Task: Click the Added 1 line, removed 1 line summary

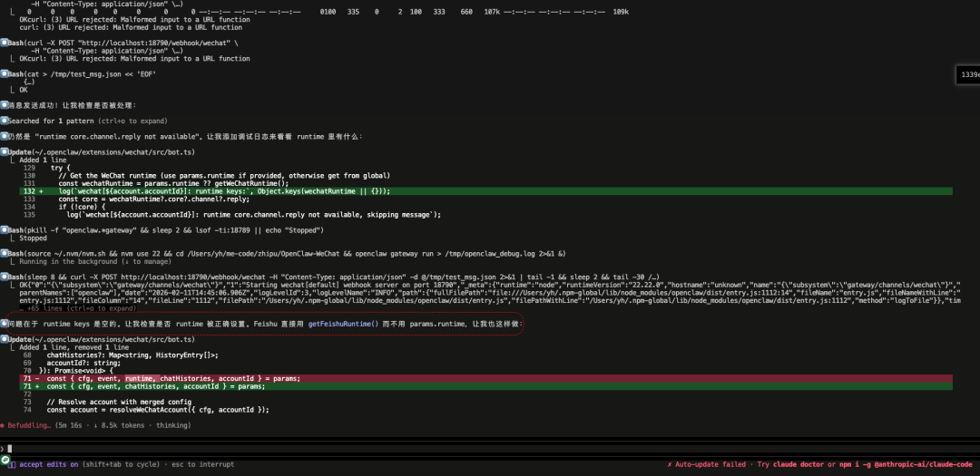Action: point(73,347)
